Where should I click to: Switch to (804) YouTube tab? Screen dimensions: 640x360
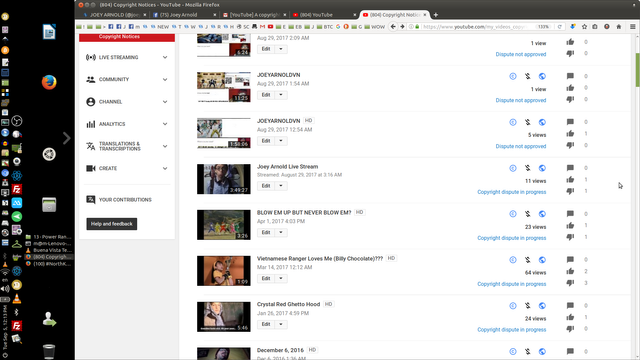324,15
